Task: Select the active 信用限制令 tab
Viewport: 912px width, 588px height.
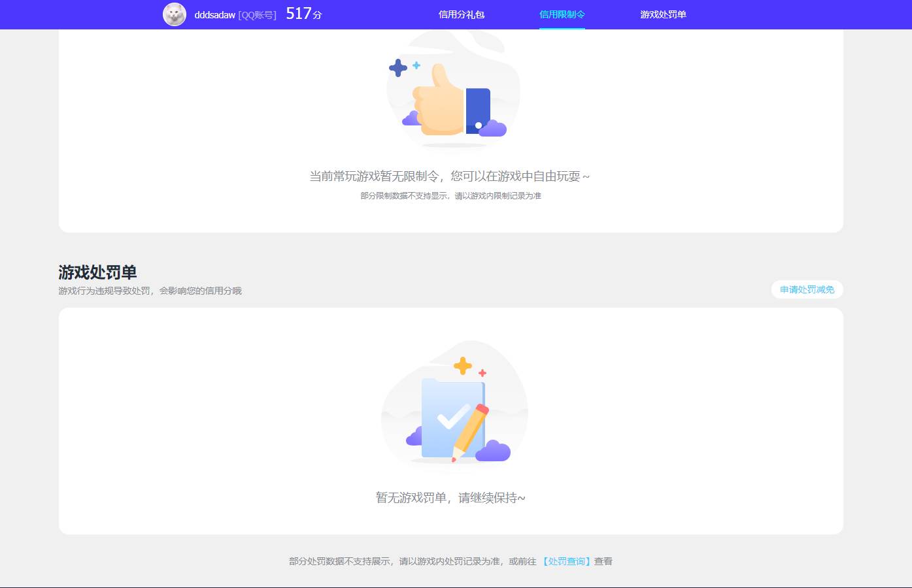Action: [562, 14]
